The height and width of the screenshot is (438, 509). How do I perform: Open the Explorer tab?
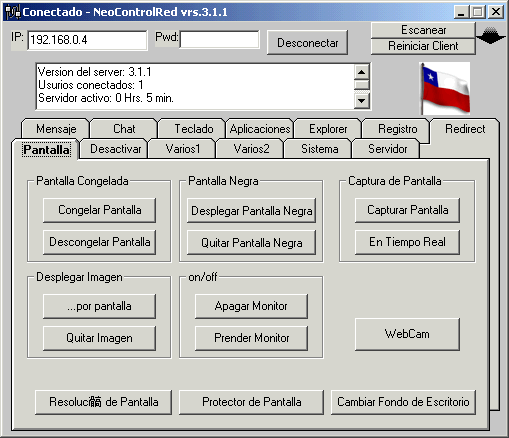(328, 129)
